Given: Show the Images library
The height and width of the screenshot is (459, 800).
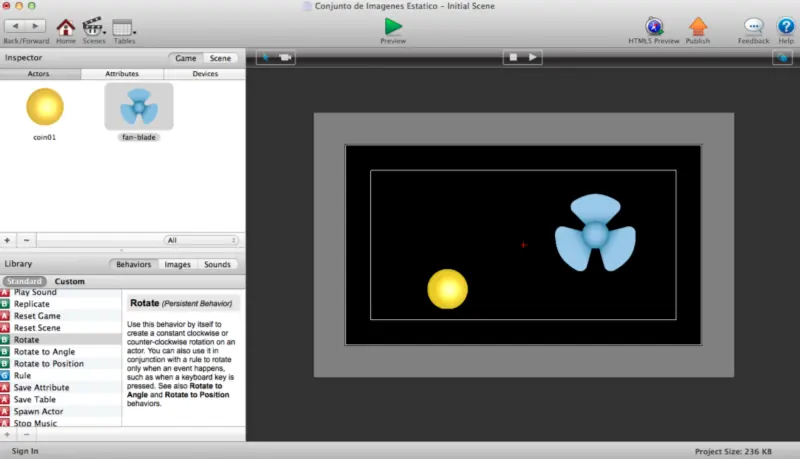Looking at the screenshot, I should [x=178, y=264].
